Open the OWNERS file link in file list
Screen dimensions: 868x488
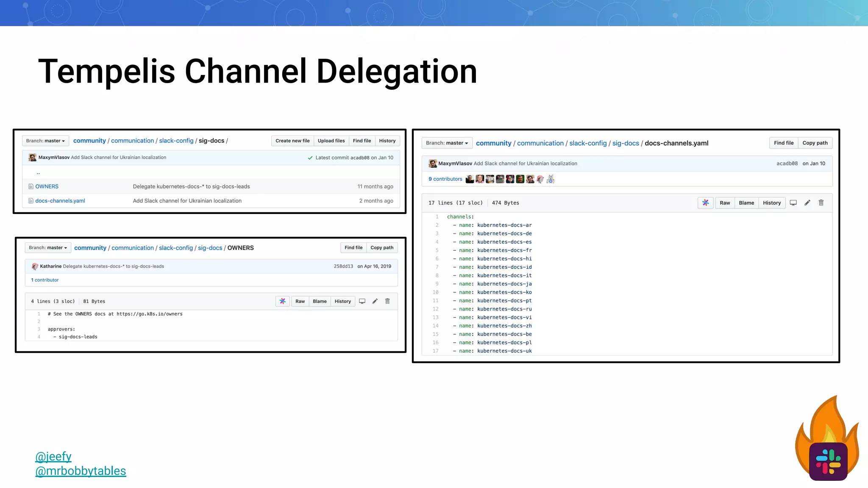click(47, 186)
